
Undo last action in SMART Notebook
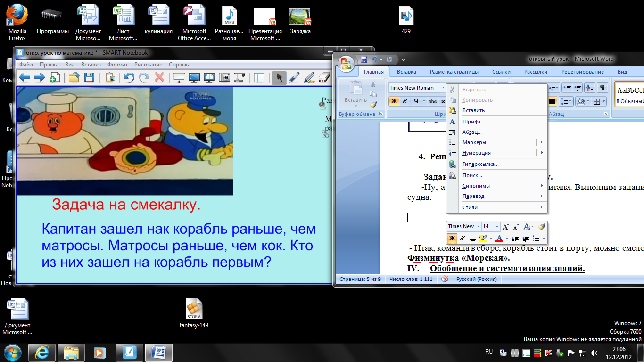click(x=129, y=77)
